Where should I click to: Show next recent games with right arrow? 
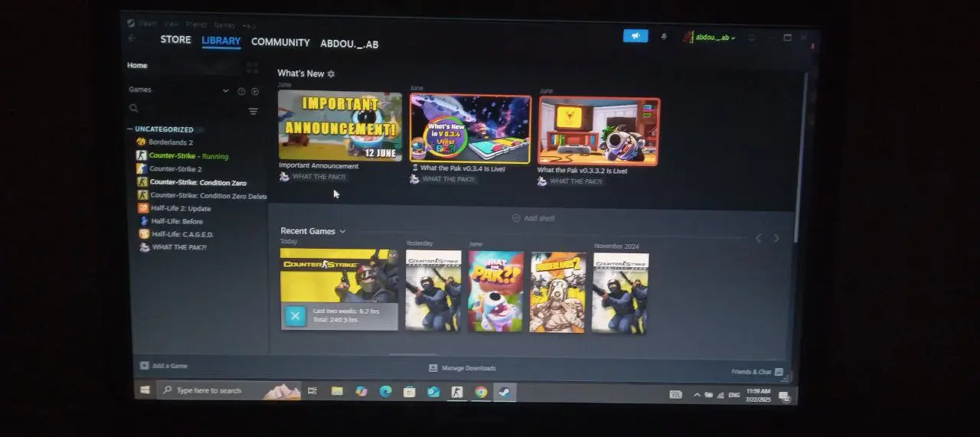[776, 238]
